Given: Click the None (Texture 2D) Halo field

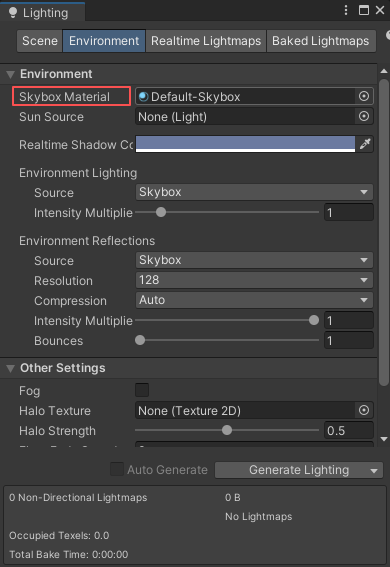Looking at the screenshot, I should tap(246, 410).
